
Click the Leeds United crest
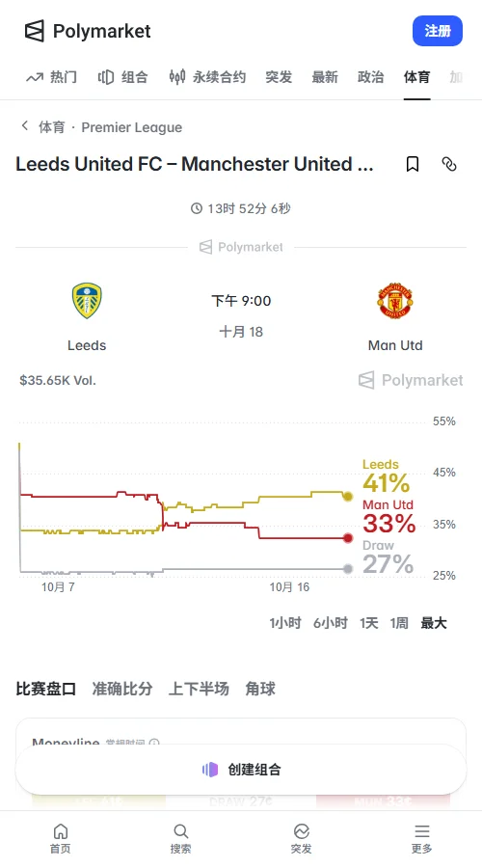pyautogui.click(x=87, y=301)
